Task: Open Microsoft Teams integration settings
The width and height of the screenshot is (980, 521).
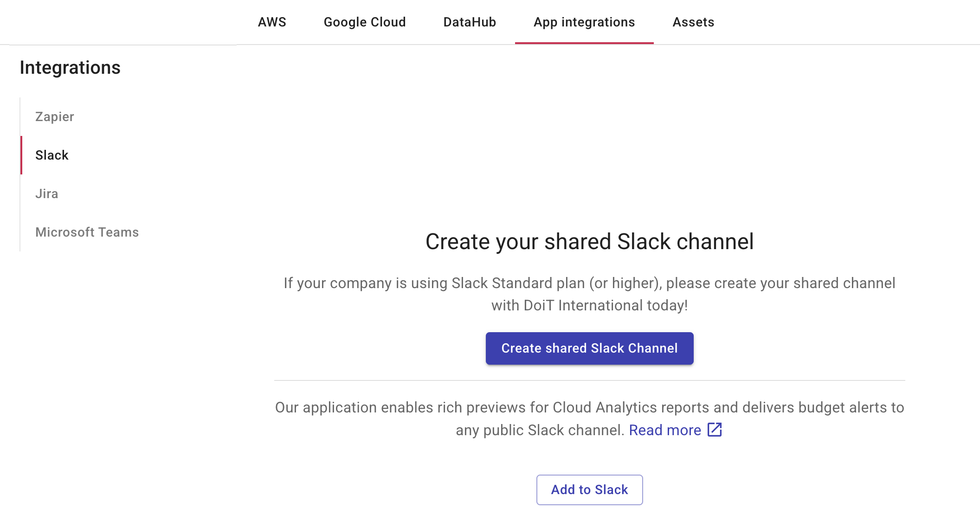Action: [x=87, y=232]
